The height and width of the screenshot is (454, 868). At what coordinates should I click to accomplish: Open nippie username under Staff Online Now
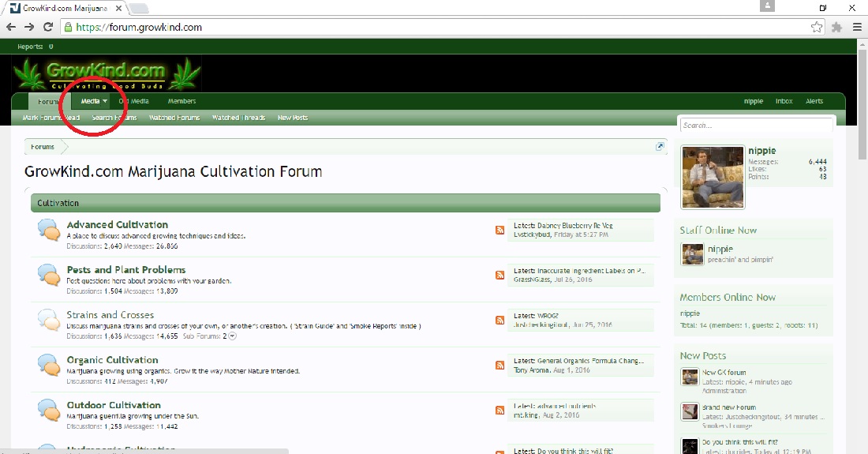pyautogui.click(x=720, y=250)
